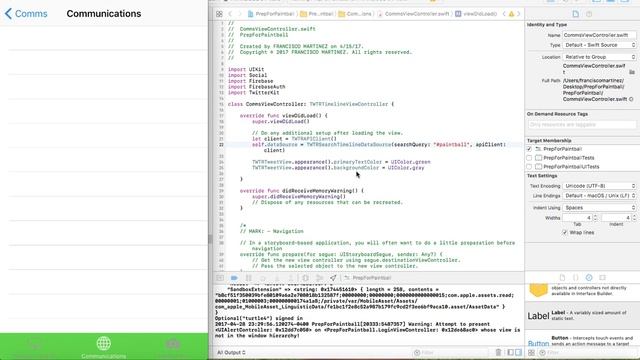Open the Pre...ntball folder breadcrumb
Screen dimensions: 640x360
coord(316,14)
